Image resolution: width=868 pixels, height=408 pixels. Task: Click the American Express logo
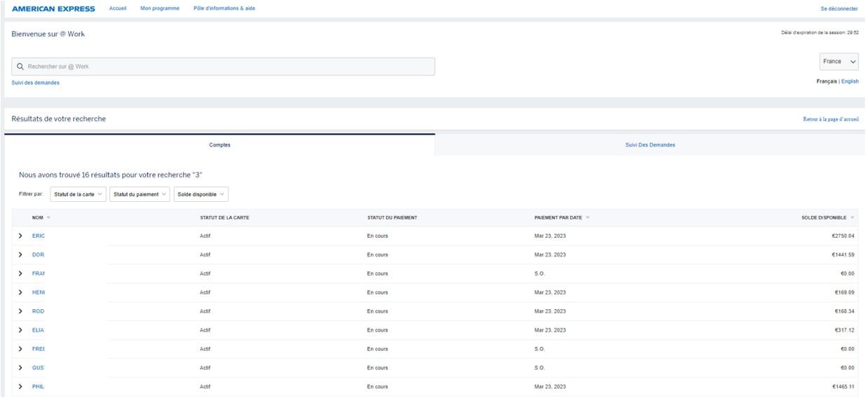(53, 8)
